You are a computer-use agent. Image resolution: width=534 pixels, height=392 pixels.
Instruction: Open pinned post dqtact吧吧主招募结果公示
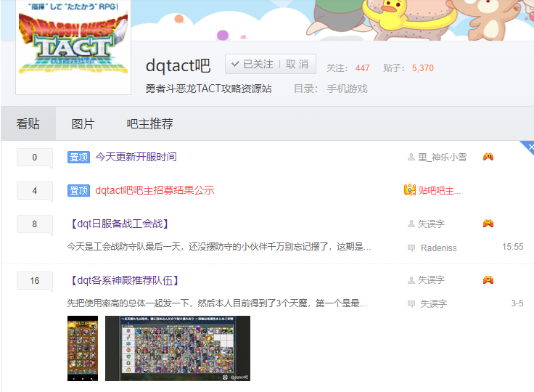point(155,190)
